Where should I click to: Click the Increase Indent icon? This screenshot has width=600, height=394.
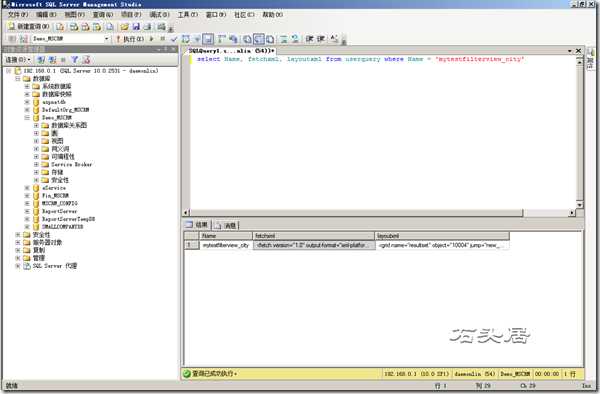[321, 39]
